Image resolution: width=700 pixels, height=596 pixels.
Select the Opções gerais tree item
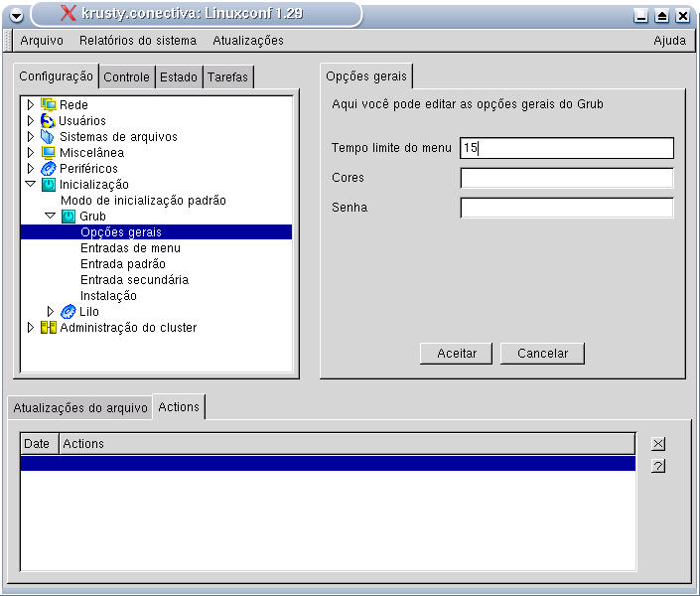pos(156,231)
